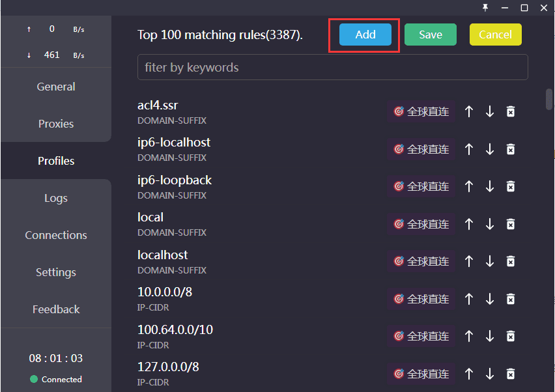Image resolution: width=555 pixels, height=392 pixels.
Task: Move 127.0.0.0/8 rule down
Action: click(x=490, y=374)
